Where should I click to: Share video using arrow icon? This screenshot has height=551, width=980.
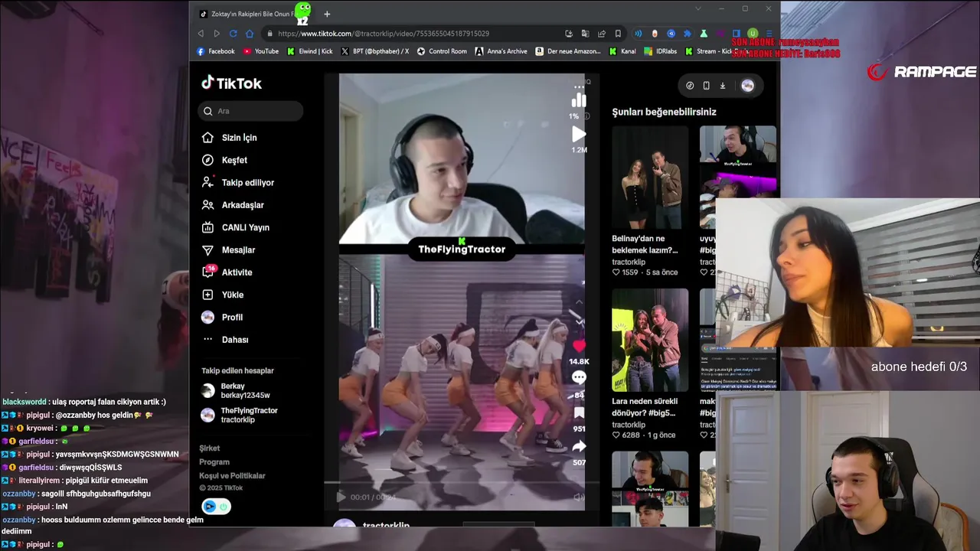coord(579,446)
